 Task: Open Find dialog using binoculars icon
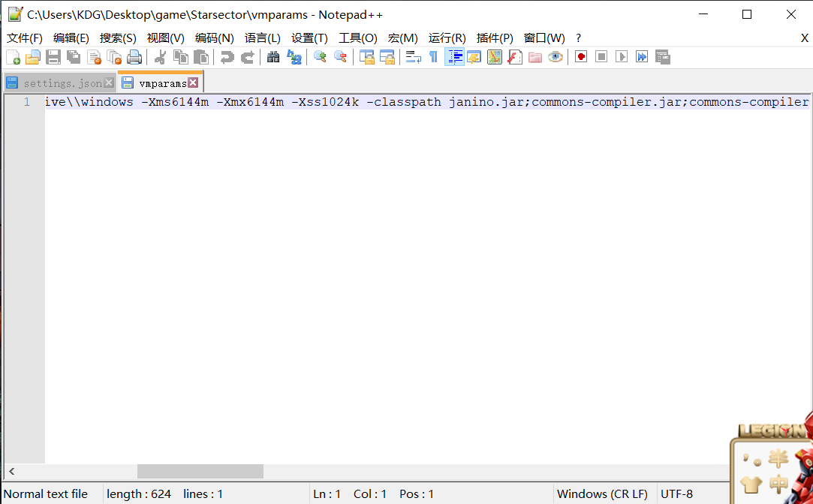coord(273,57)
